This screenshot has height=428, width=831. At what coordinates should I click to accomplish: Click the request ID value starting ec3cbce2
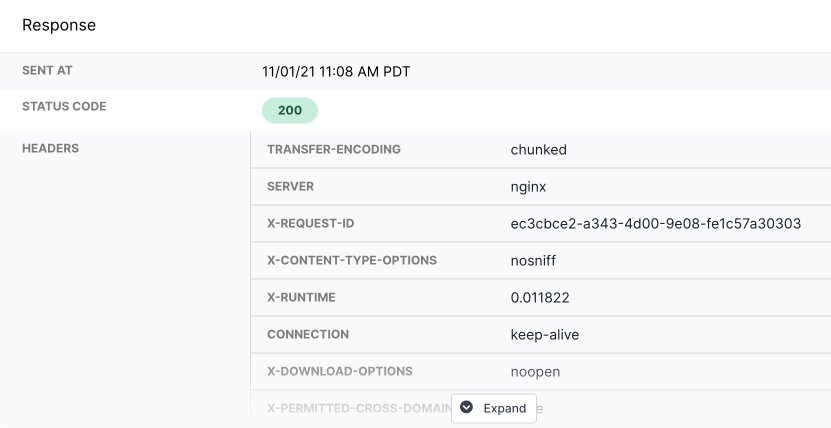(656, 224)
